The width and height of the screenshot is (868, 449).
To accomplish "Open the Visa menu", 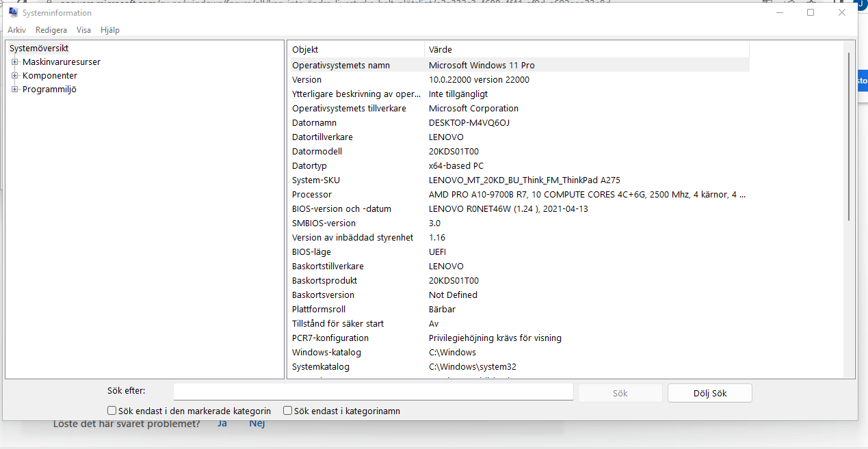I will pyautogui.click(x=84, y=30).
